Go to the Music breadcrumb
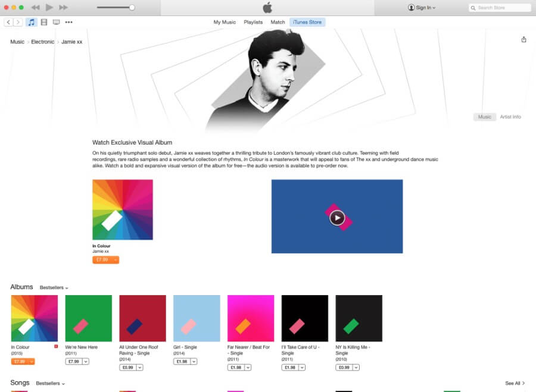 click(x=17, y=42)
